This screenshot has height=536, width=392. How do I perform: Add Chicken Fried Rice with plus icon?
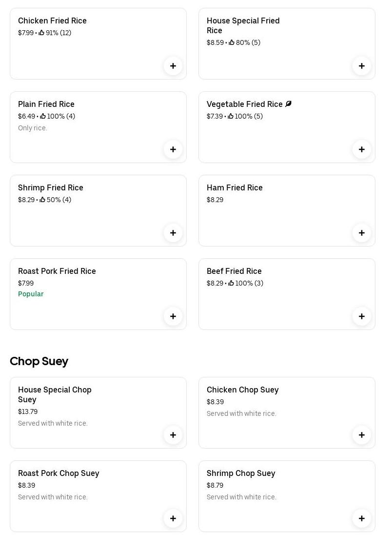pos(173,66)
